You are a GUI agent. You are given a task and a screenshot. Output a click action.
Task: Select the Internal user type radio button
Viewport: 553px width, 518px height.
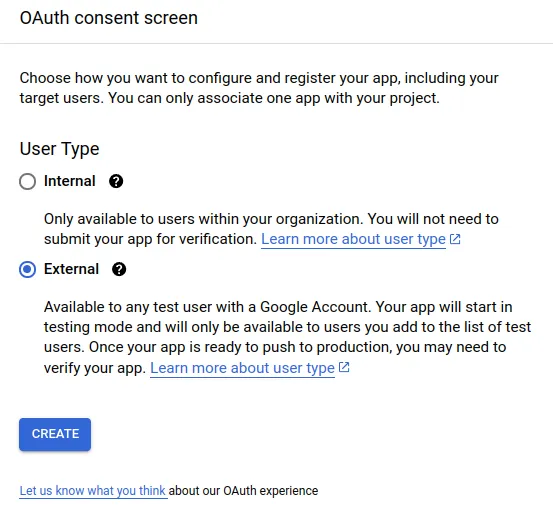(x=28, y=182)
